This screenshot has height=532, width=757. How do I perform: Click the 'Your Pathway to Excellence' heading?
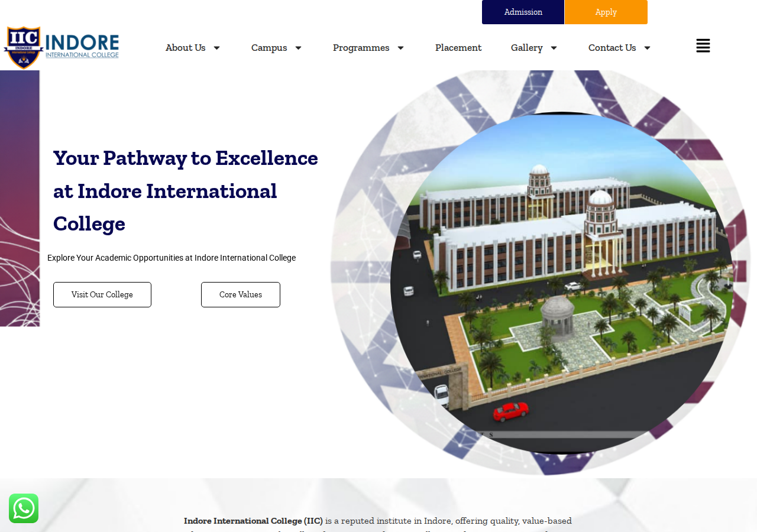pyautogui.click(x=186, y=190)
